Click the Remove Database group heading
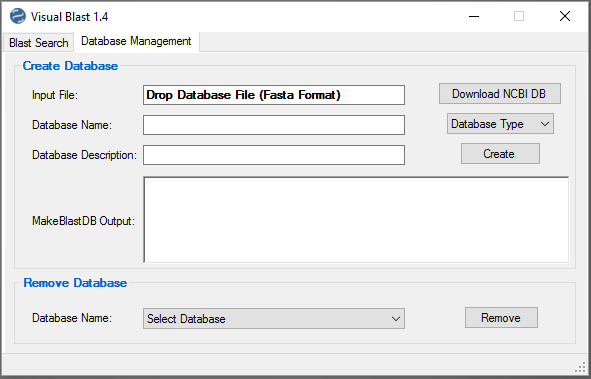 click(x=75, y=283)
